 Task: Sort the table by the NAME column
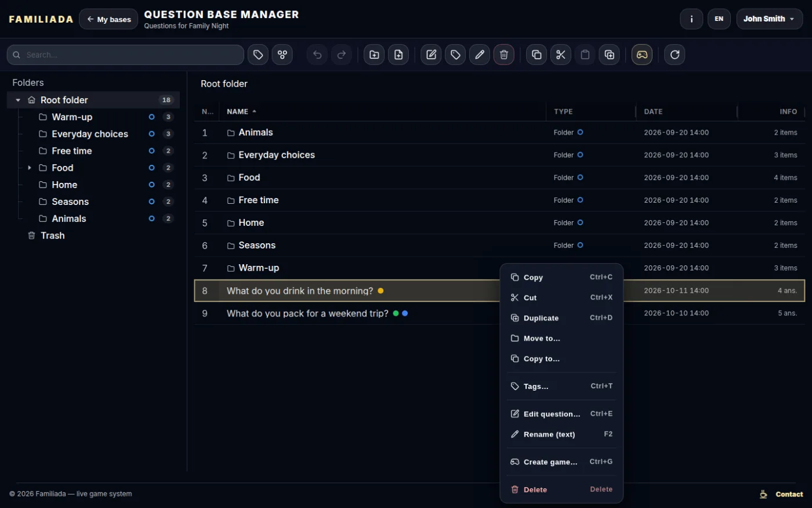(x=241, y=111)
